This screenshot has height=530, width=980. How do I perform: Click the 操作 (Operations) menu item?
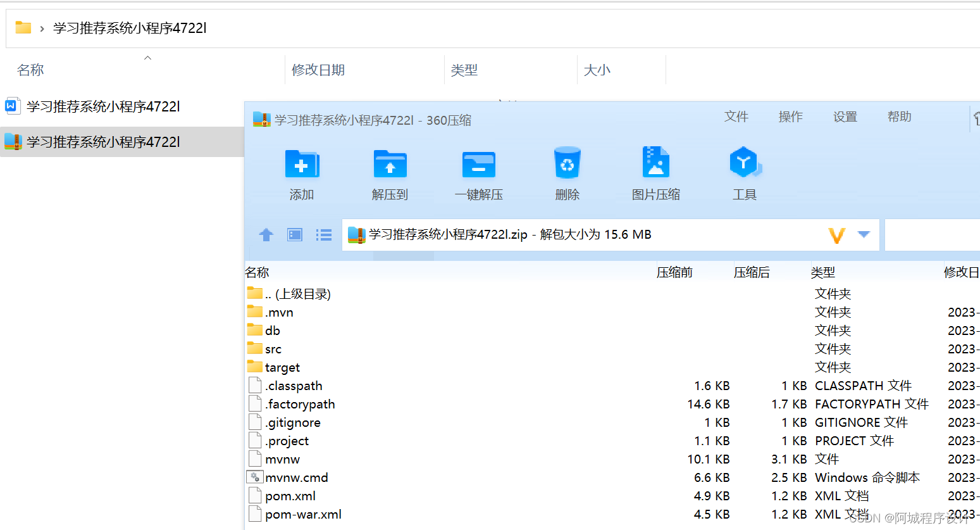point(790,117)
